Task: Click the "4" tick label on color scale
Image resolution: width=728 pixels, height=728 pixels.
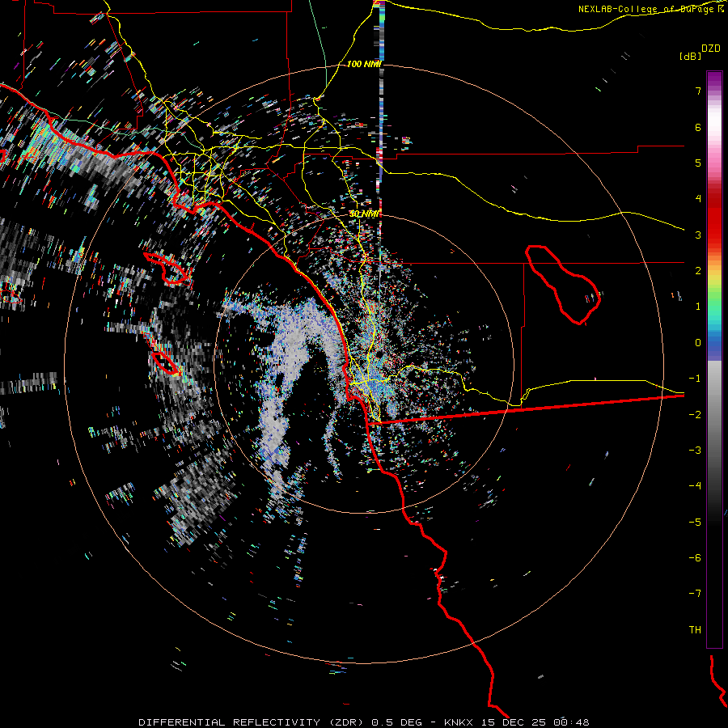Action: [698, 199]
